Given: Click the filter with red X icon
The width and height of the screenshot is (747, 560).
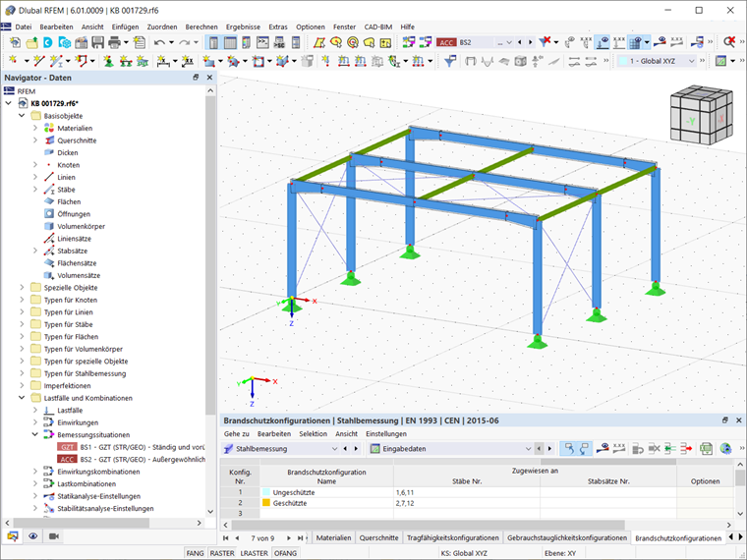Looking at the screenshot, I should (x=545, y=42).
